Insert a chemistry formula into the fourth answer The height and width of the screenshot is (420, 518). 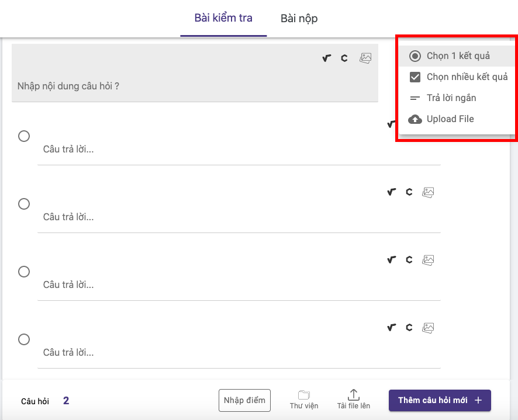click(x=409, y=327)
